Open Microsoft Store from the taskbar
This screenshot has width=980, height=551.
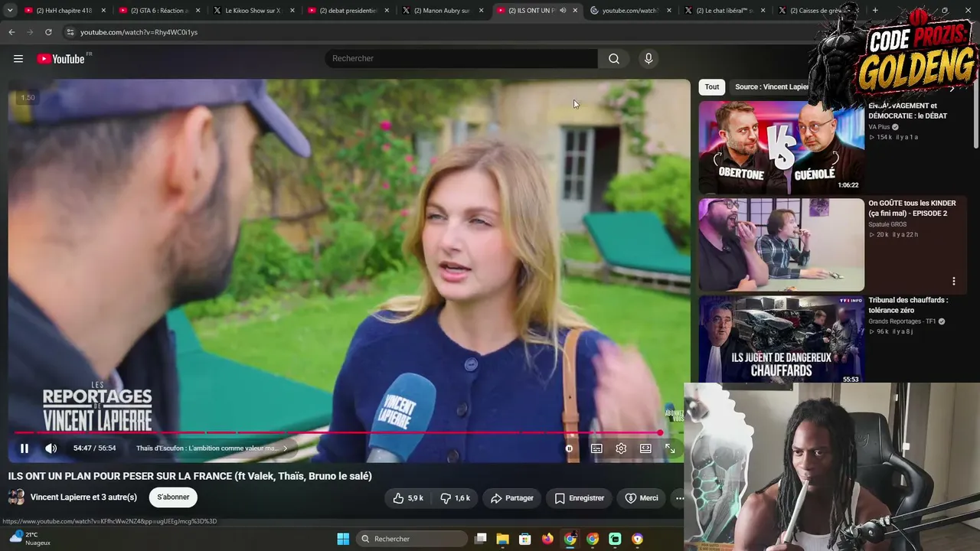tap(524, 539)
